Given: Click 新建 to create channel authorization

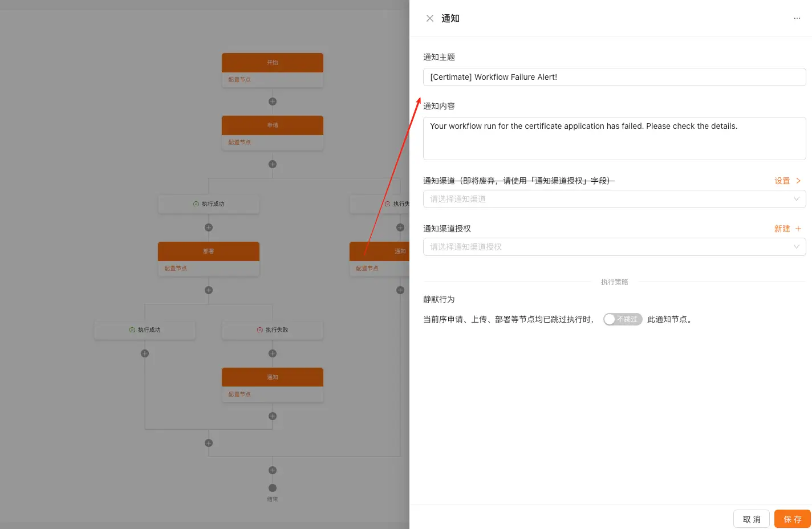Looking at the screenshot, I should (787, 229).
